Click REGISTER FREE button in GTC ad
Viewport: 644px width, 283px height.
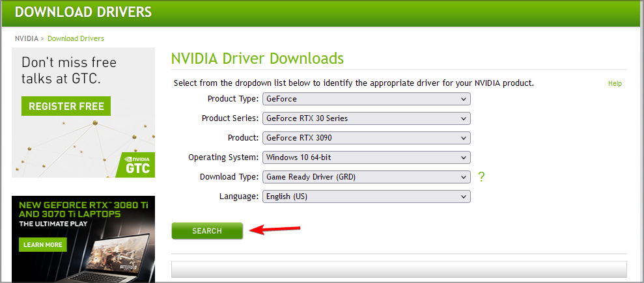[x=66, y=107]
